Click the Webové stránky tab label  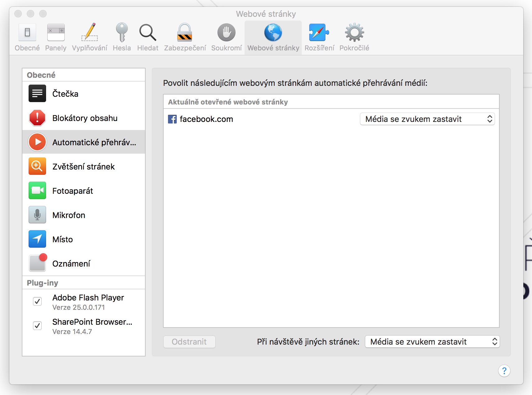tap(273, 48)
